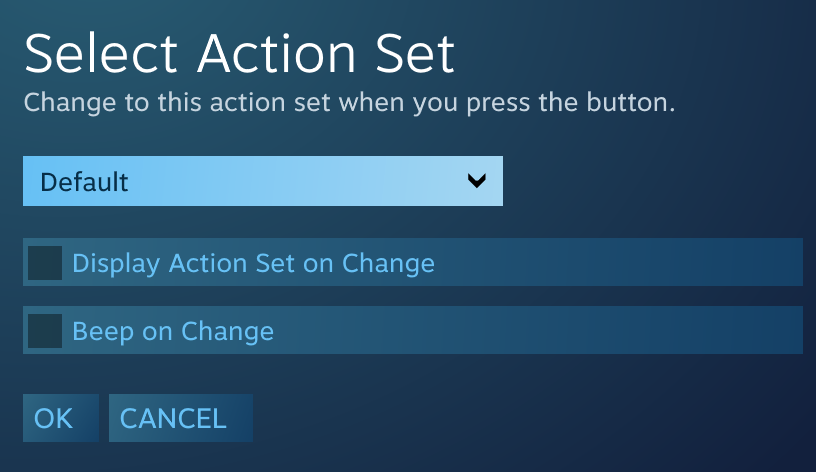Click the 'Beep on Change' label text

click(x=173, y=331)
